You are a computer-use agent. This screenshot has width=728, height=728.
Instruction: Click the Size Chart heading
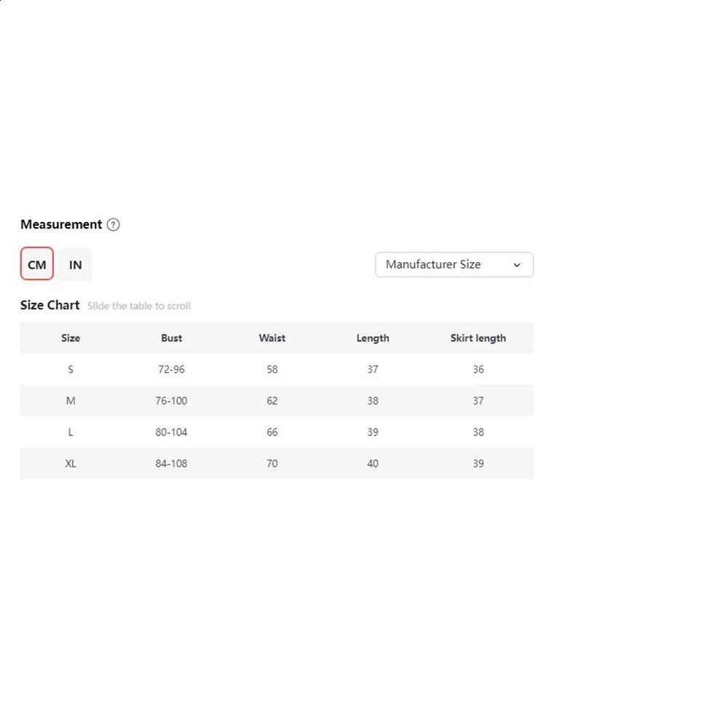tap(50, 305)
